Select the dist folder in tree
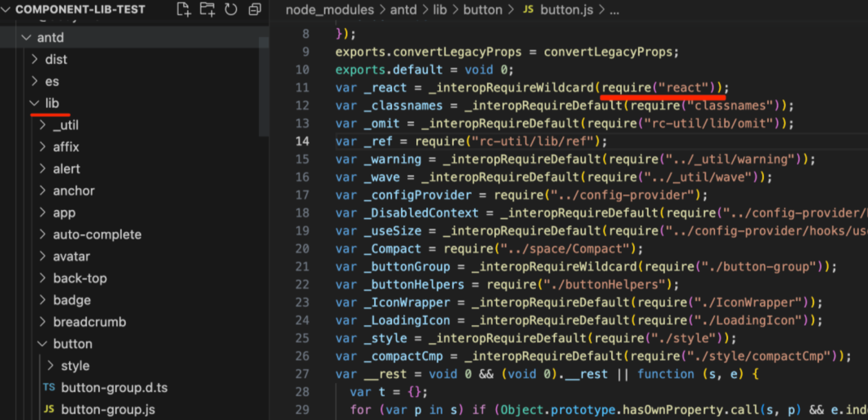Screen dimensions: 868x420 pos(56,60)
